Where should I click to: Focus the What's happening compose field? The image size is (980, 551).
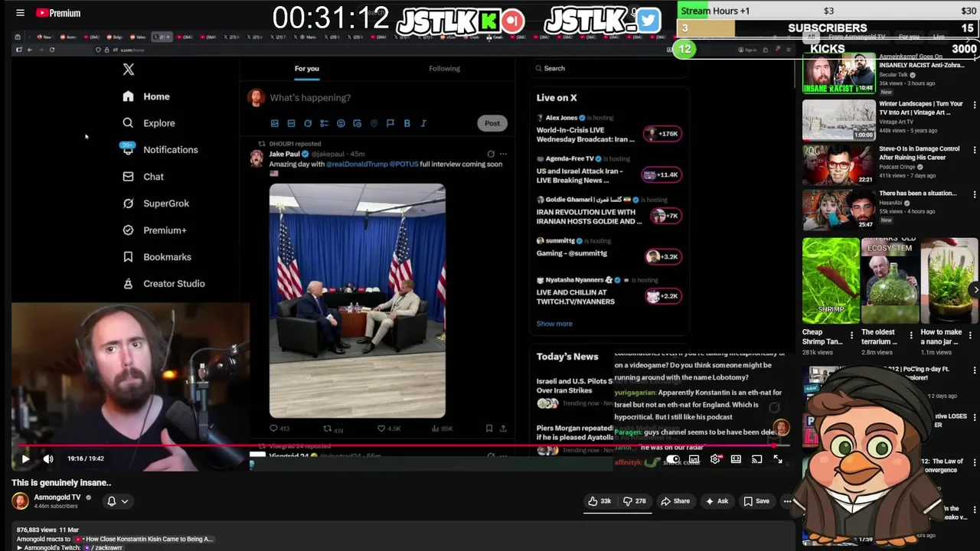point(310,98)
